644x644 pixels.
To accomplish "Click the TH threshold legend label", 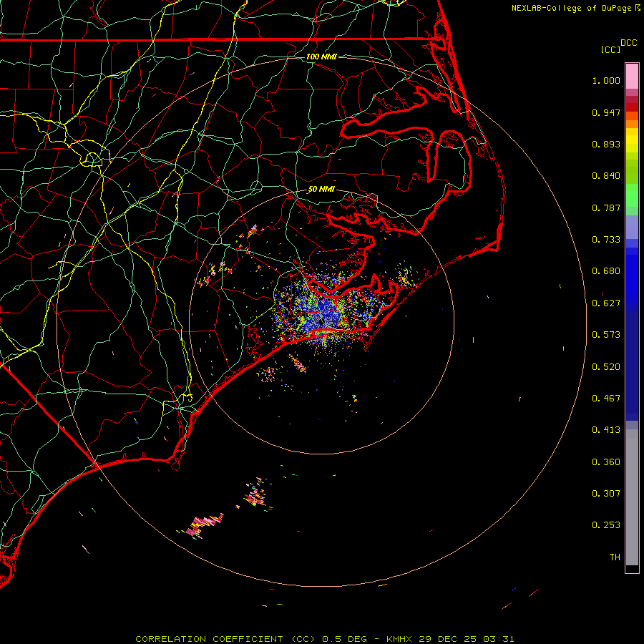I will pyautogui.click(x=615, y=557).
